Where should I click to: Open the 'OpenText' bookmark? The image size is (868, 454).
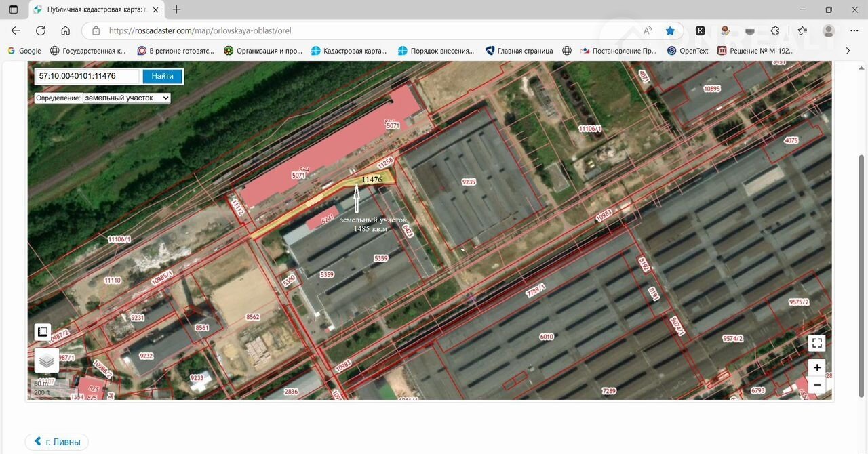click(688, 51)
